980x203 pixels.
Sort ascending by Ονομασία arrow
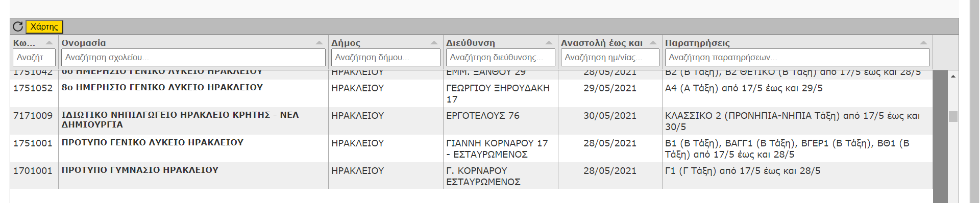pos(319,43)
